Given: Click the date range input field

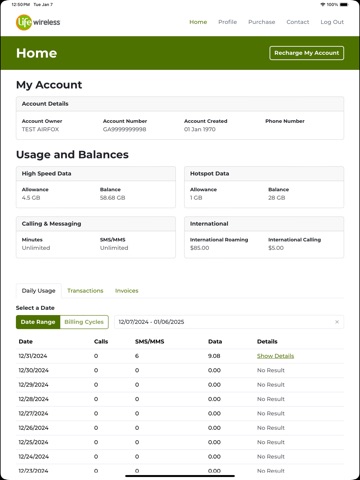Looking at the screenshot, I should tap(229, 322).
